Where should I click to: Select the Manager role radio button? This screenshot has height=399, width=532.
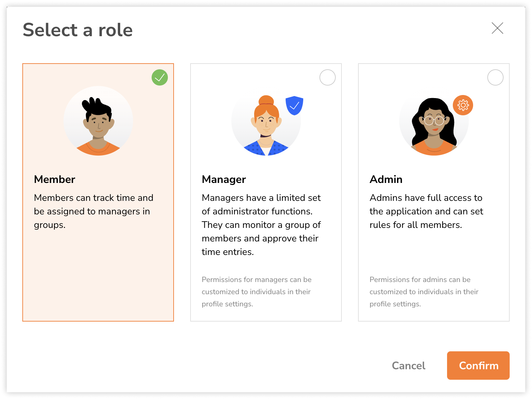(x=327, y=77)
